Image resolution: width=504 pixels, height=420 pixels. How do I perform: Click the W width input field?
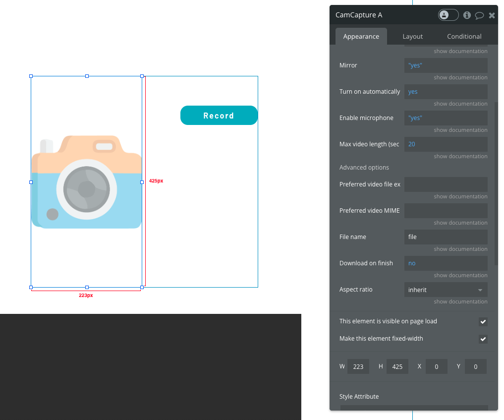[x=358, y=366]
